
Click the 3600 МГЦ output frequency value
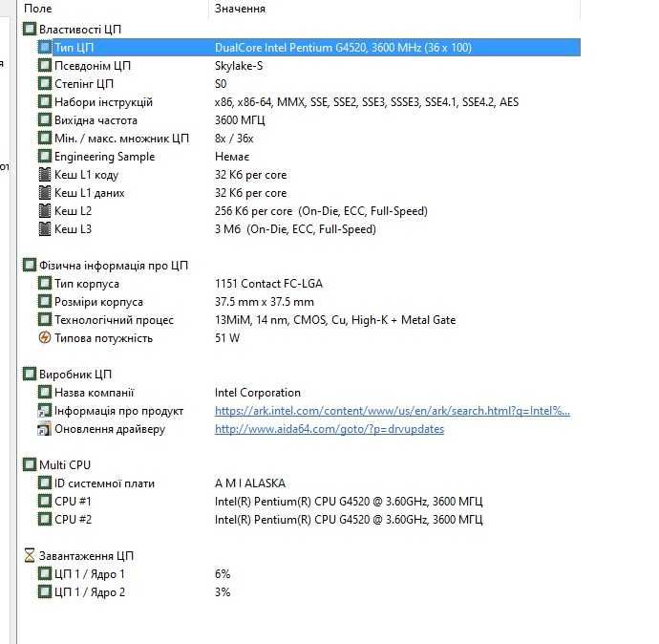coord(240,120)
